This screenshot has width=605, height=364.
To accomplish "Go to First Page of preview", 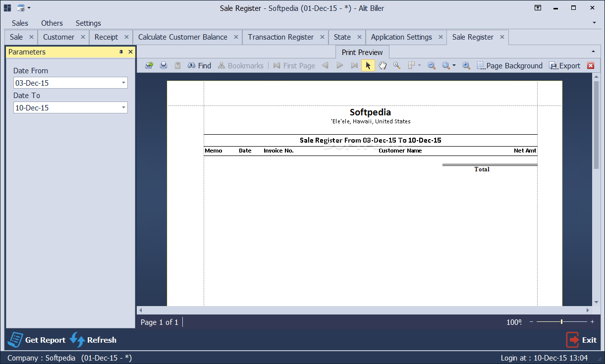I will 294,65.
